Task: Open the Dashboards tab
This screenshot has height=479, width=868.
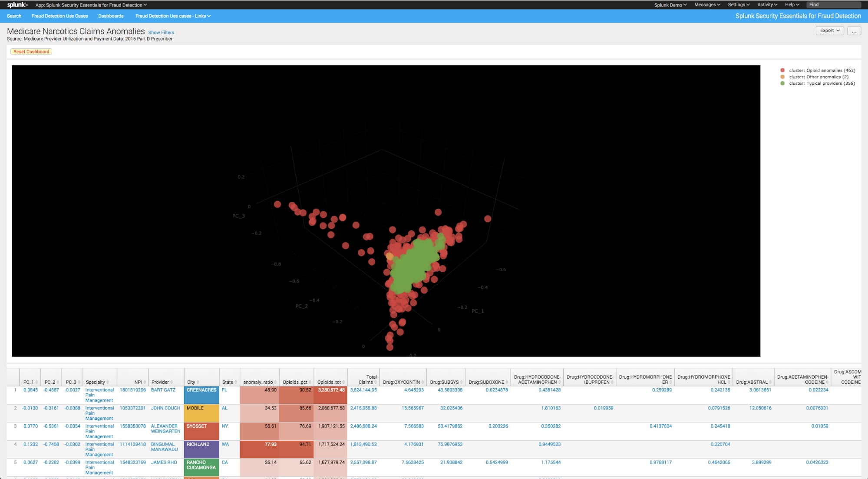Action: pos(111,16)
